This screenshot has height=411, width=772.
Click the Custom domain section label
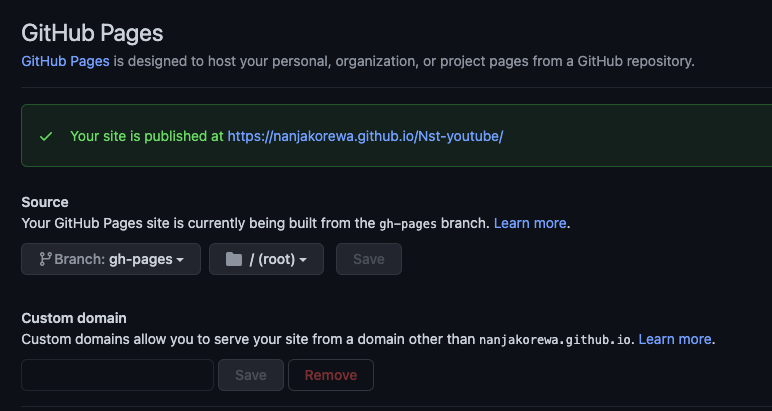[x=74, y=318]
